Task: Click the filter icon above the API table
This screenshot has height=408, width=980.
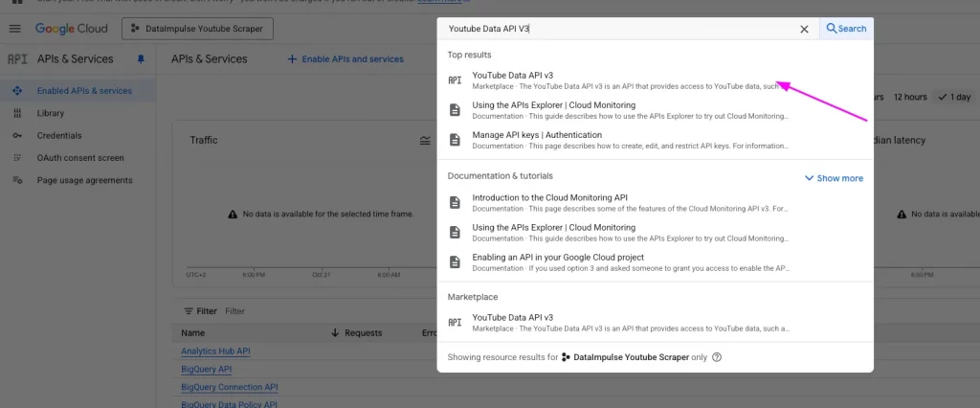Action: [188, 311]
